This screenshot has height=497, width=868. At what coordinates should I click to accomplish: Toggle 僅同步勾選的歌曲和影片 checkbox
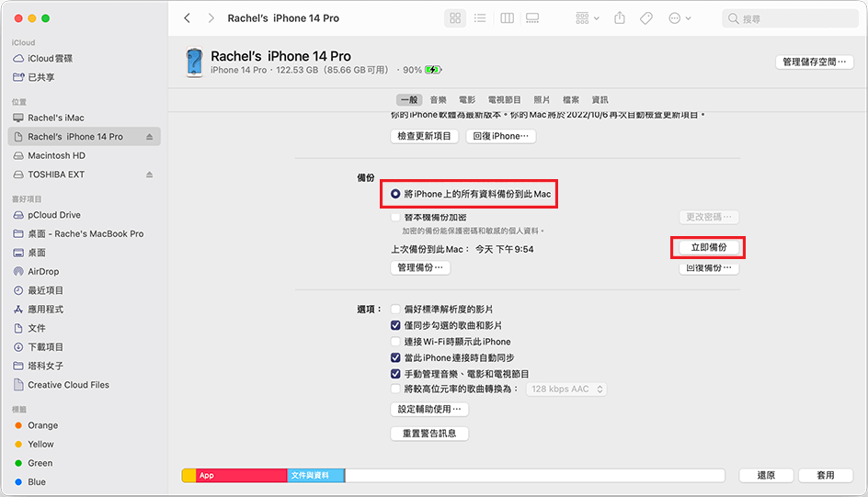[x=395, y=325]
